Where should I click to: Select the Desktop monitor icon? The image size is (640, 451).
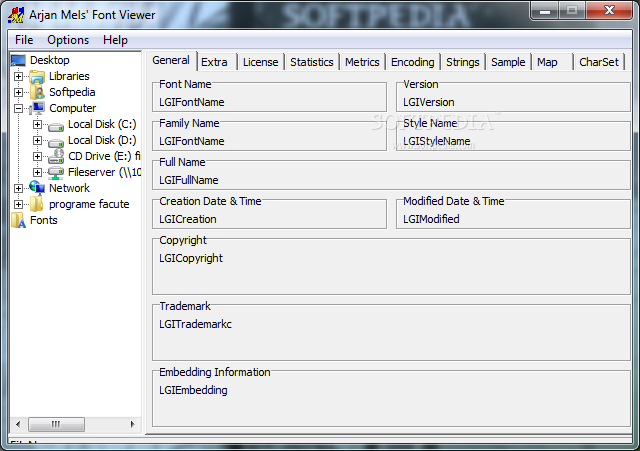click(18, 60)
